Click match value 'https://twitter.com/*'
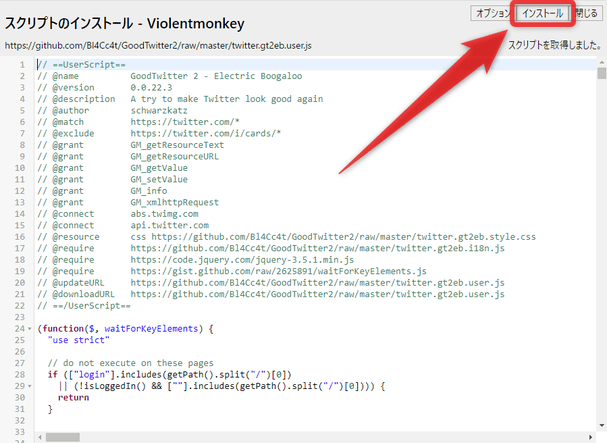 (185, 122)
